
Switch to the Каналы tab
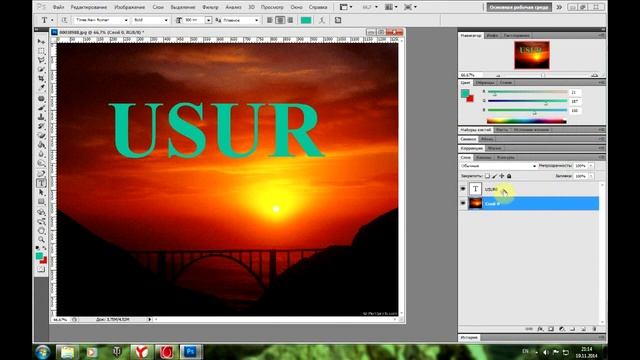point(483,157)
